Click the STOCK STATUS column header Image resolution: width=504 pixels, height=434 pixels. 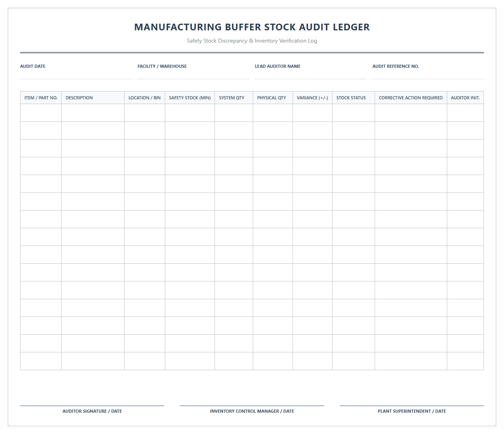click(x=354, y=98)
